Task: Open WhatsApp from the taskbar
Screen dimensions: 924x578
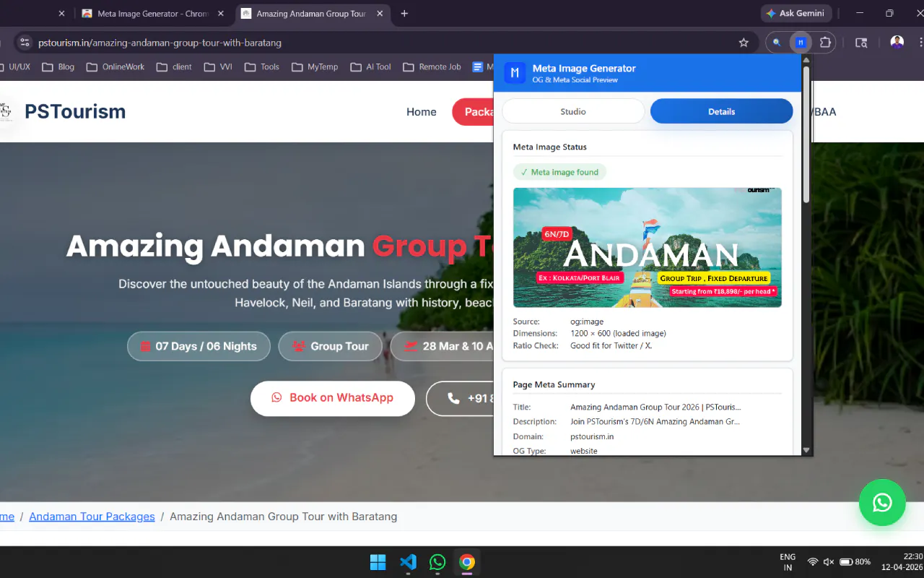Action: click(437, 562)
